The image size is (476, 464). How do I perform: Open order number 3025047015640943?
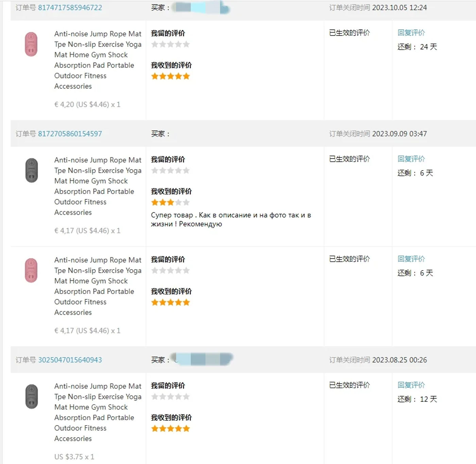(x=70, y=360)
